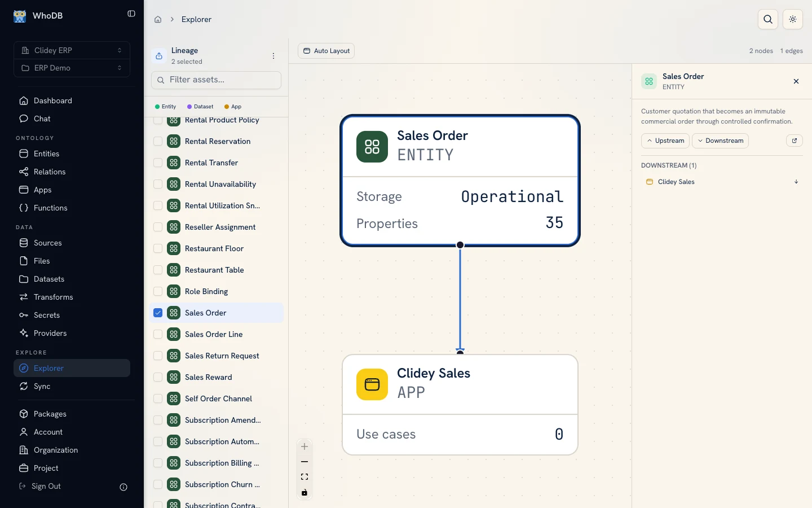Image resolution: width=812 pixels, height=508 pixels.
Task: Collapse the sidebar panel icon
Action: 131,14
